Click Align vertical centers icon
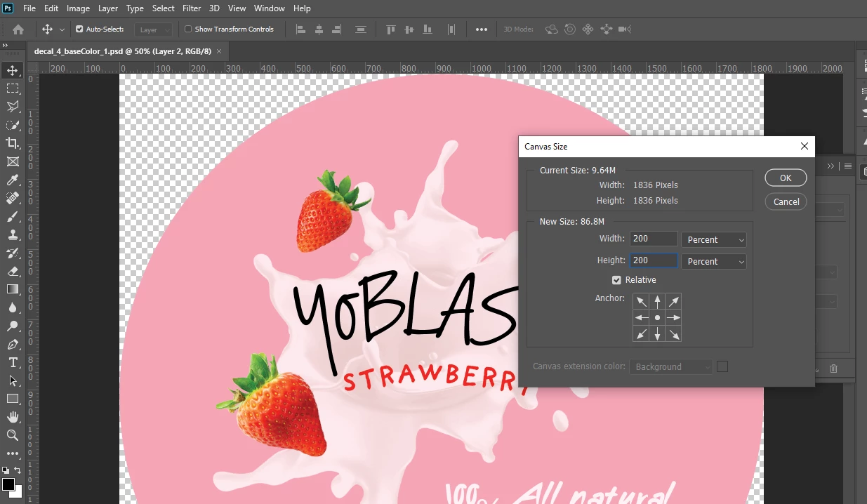The height and width of the screenshot is (504, 867). (x=409, y=29)
